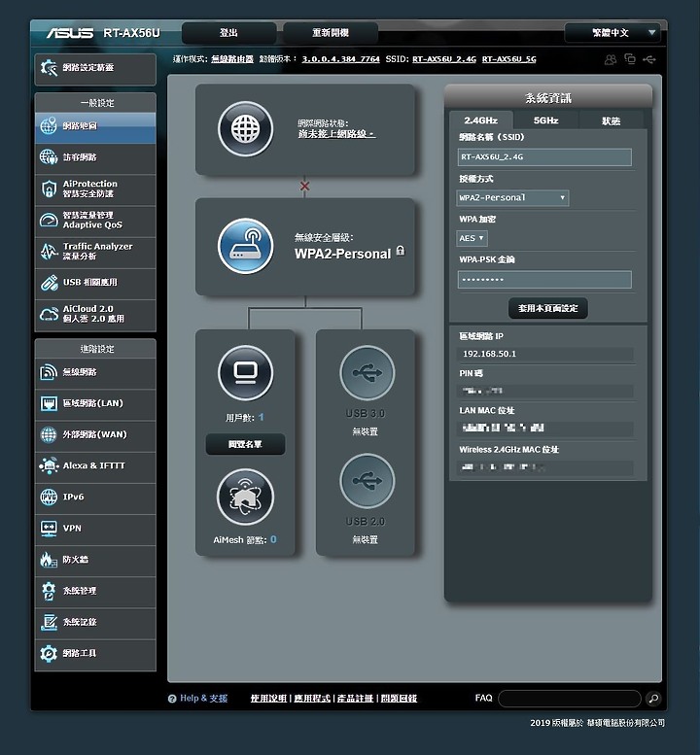Open the AES encryption dropdown

coord(472,238)
